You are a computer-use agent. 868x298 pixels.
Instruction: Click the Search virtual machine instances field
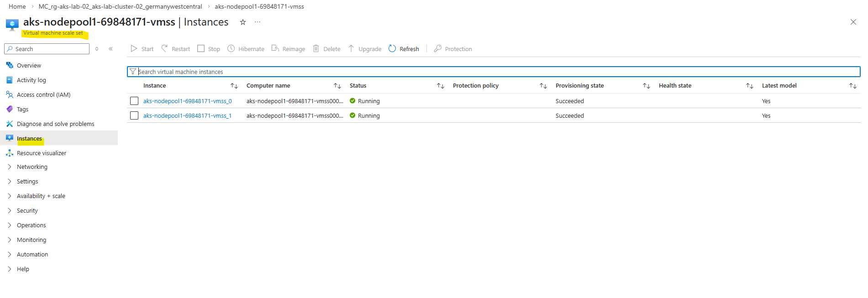tap(494, 72)
